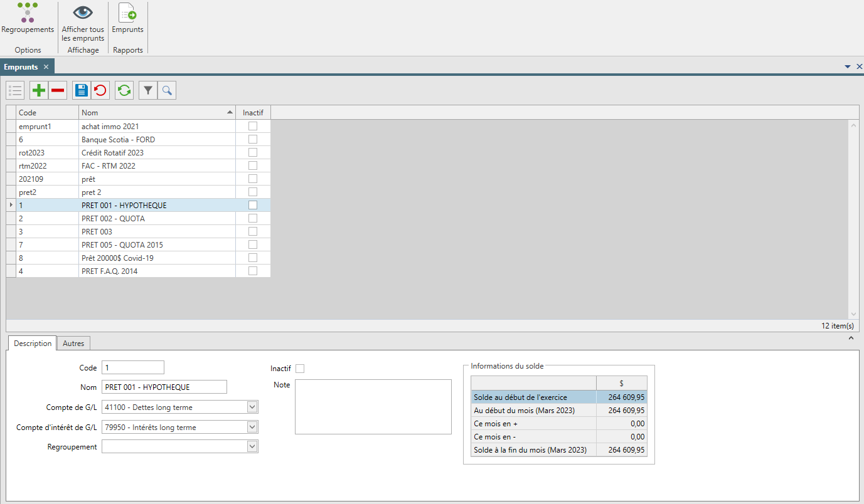
Task: Click inside the Note text area
Action: 373,406
